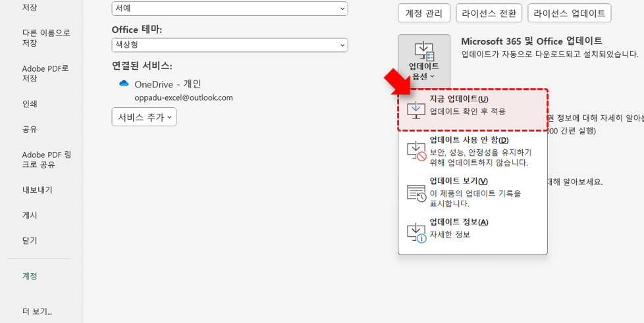Choose 업데이트 사용 안 함(D) option
The height and width of the screenshot is (323, 644).
point(473,151)
